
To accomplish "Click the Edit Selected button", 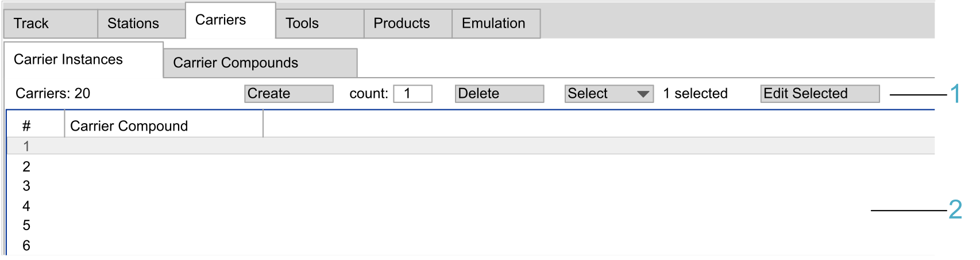I will coord(820,94).
